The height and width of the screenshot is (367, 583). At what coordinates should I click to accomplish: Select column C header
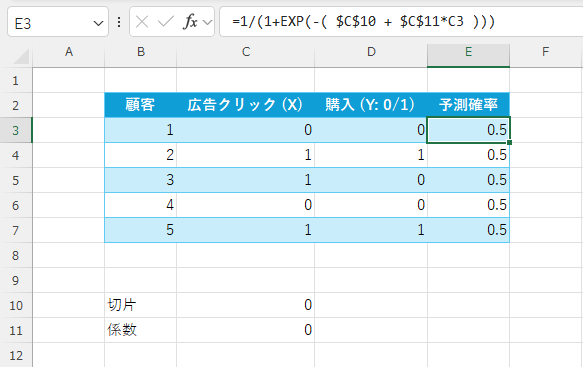[245, 52]
